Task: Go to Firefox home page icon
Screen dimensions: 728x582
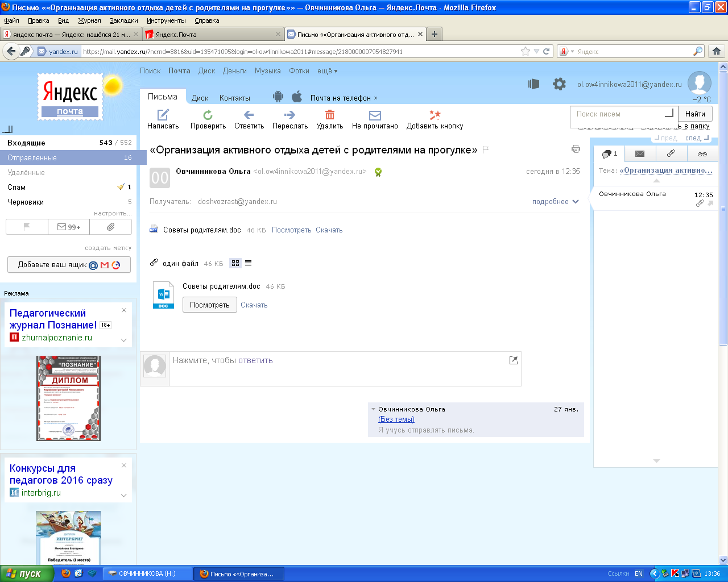Action: coord(717,51)
